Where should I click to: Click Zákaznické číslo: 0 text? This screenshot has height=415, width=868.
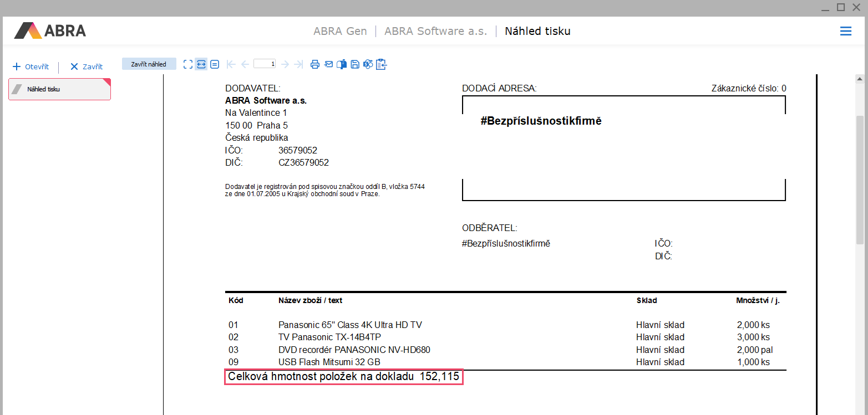(x=749, y=88)
